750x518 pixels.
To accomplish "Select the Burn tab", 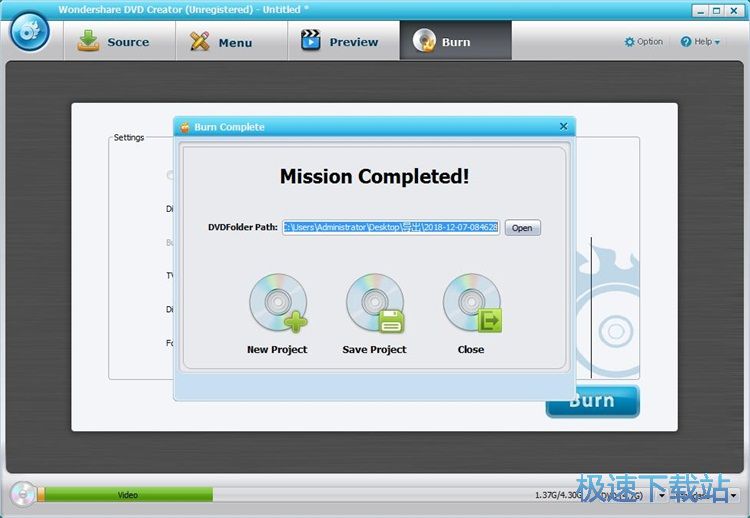I will click(x=455, y=41).
